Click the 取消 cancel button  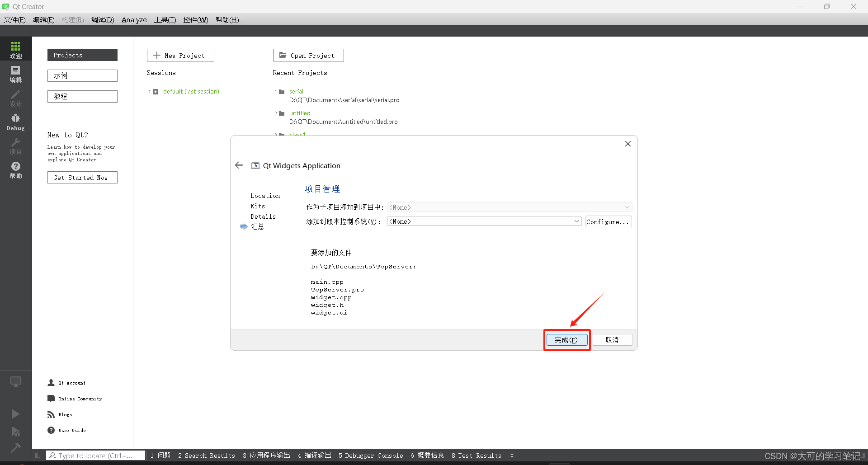tap(612, 340)
